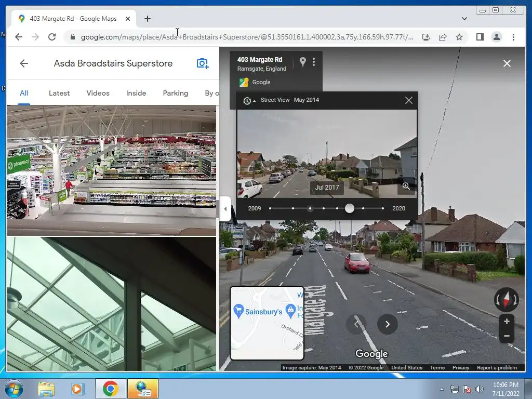
Task: Close the 403 Margate Rd tab
Action: point(128,19)
